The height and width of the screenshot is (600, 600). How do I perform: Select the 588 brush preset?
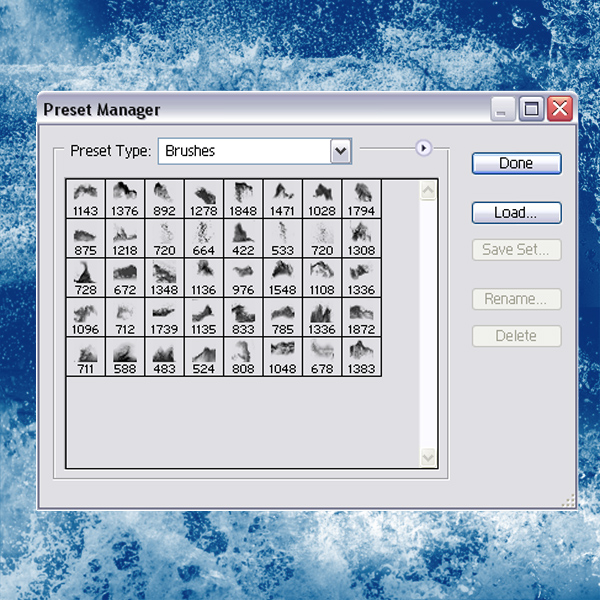(x=125, y=357)
